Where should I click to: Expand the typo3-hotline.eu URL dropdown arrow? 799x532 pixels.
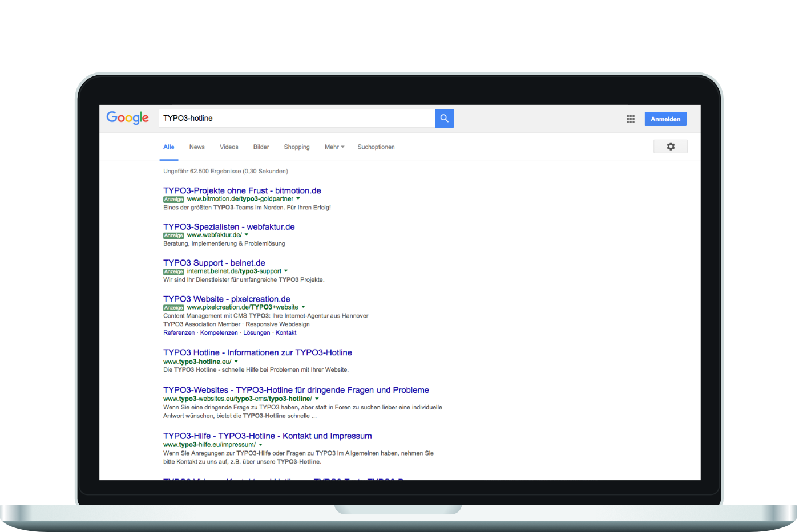pos(236,362)
